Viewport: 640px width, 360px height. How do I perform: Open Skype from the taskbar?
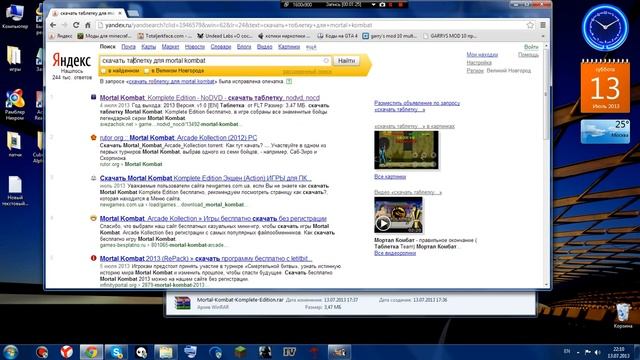(116, 352)
